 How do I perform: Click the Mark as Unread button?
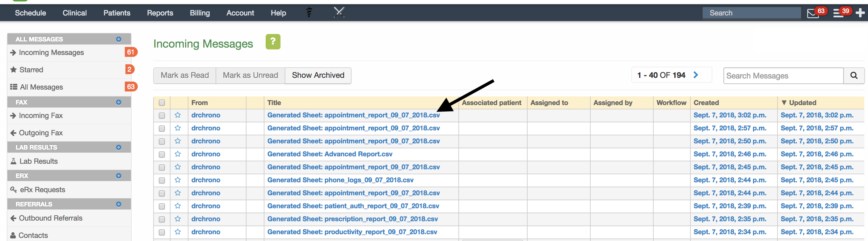tap(250, 75)
